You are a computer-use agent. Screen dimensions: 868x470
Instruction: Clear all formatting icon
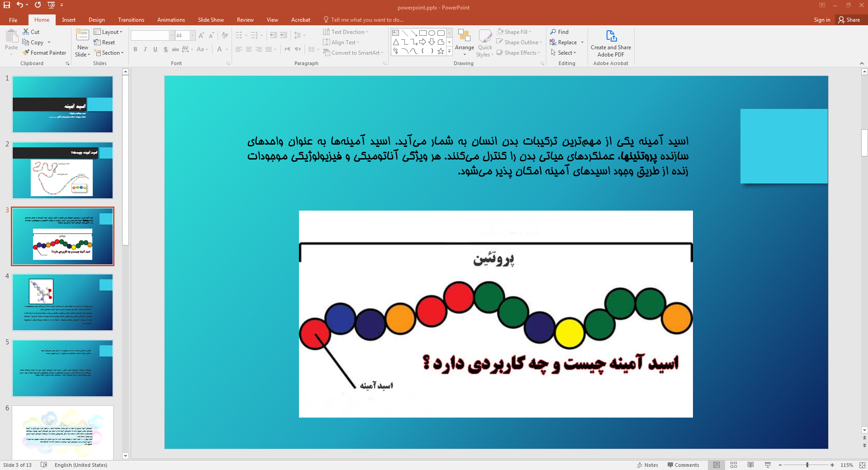coord(225,35)
